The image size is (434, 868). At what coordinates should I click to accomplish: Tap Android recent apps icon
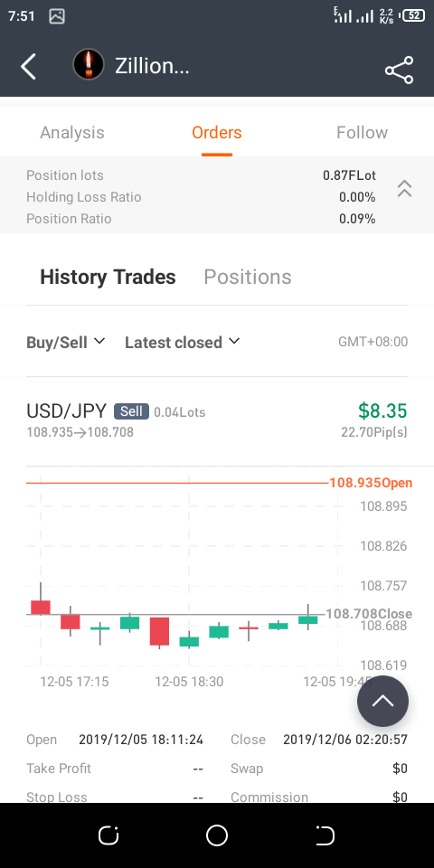pyautogui.click(x=108, y=835)
